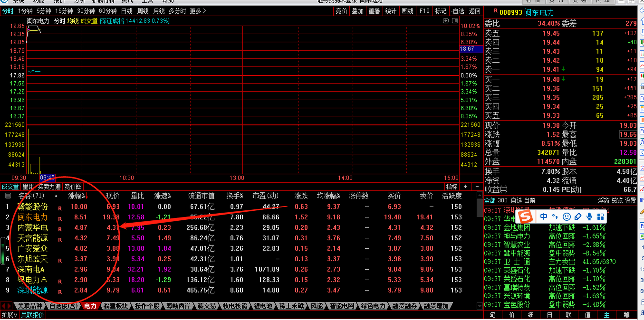
Task: Switch to 1分钟 chart period
Action: click(x=25, y=11)
